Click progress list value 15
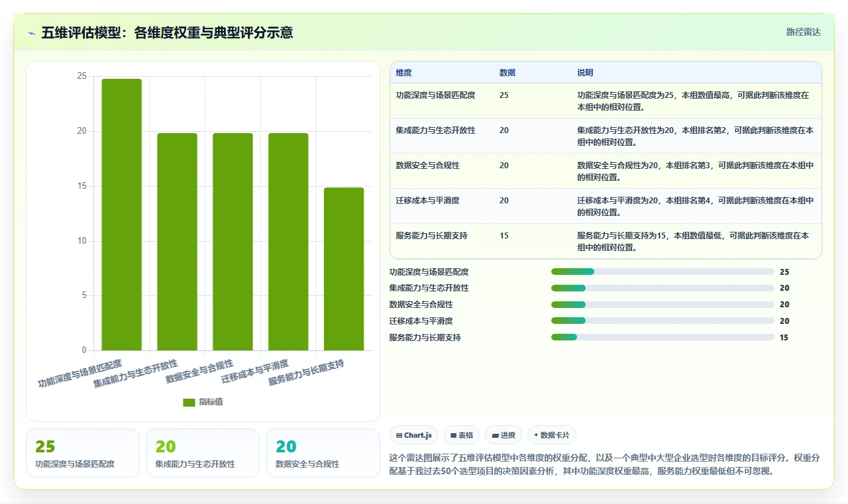The image size is (848, 504). pos(784,338)
